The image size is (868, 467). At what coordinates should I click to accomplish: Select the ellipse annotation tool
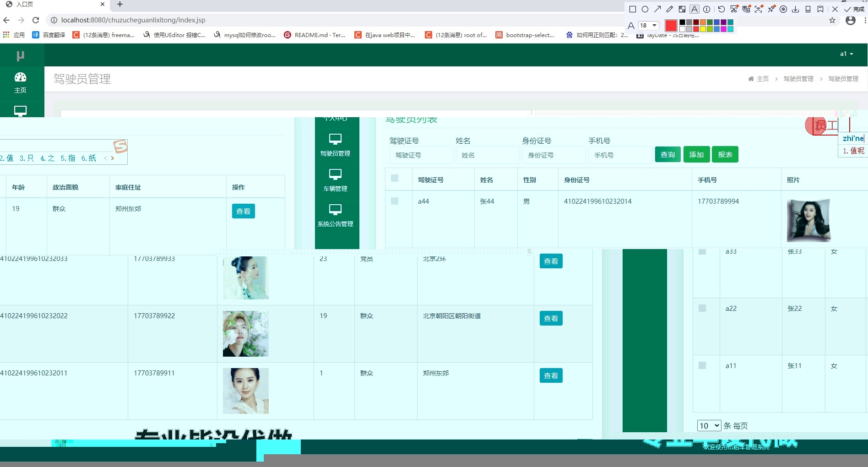645,9
